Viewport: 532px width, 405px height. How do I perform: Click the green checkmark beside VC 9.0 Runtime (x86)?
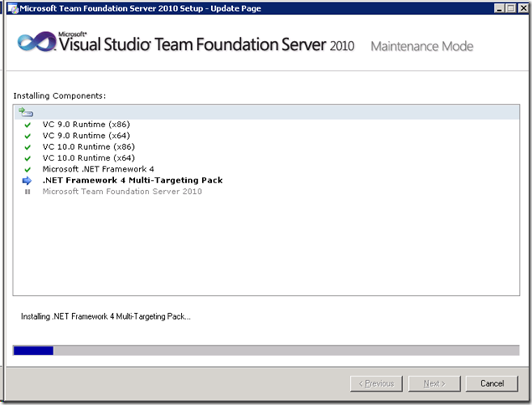click(x=28, y=124)
